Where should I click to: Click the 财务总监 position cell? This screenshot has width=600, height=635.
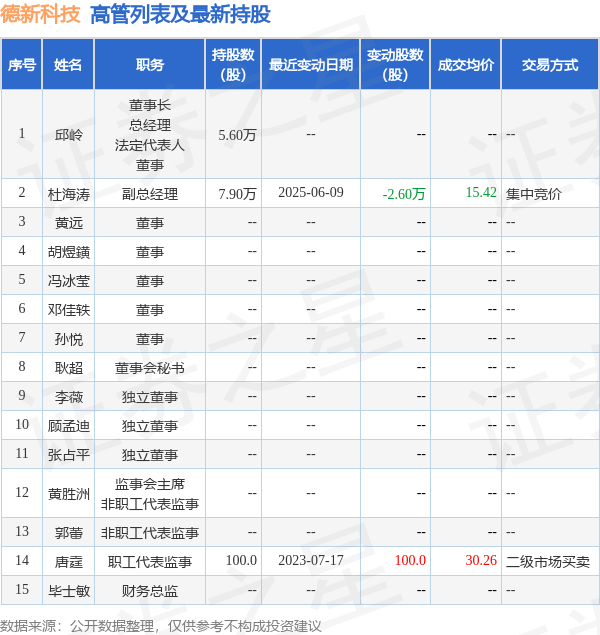pos(150,591)
